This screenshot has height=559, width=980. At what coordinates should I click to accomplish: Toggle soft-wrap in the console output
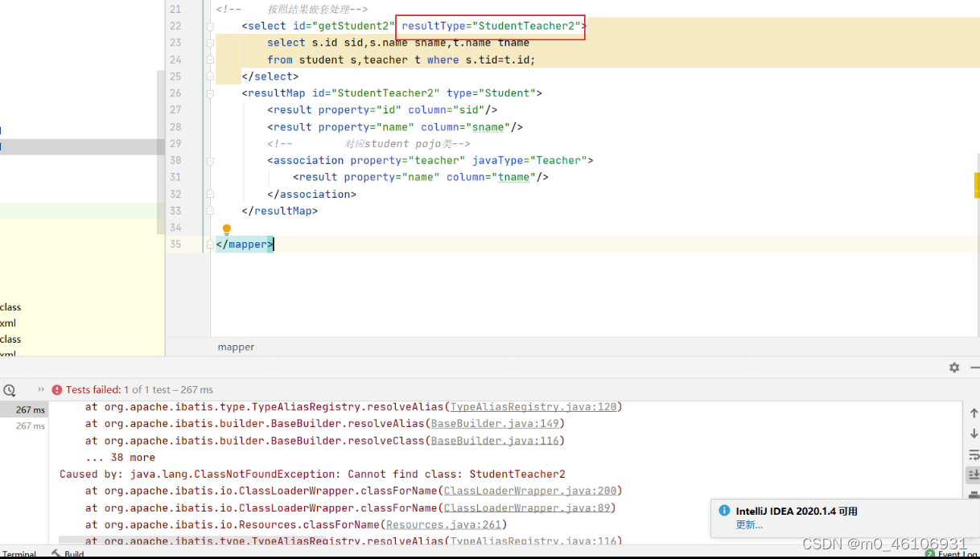974,454
